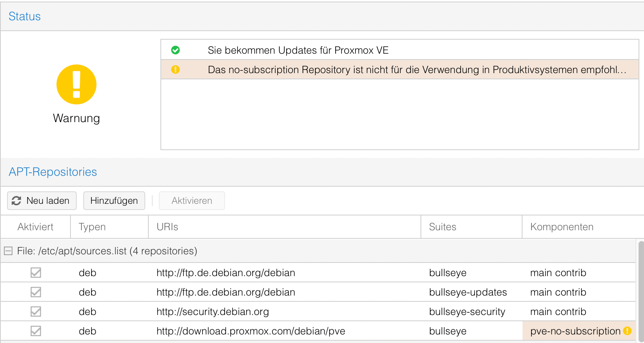
Task: Click the yellow warning icon beside no-subscription message
Action: pos(176,70)
